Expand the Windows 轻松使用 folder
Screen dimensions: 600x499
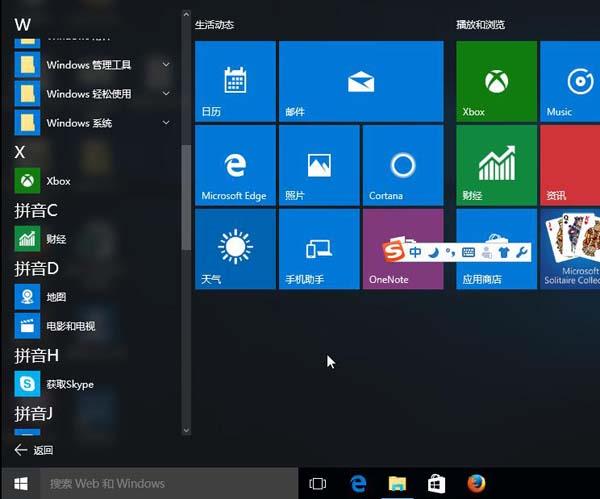[166, 93]
